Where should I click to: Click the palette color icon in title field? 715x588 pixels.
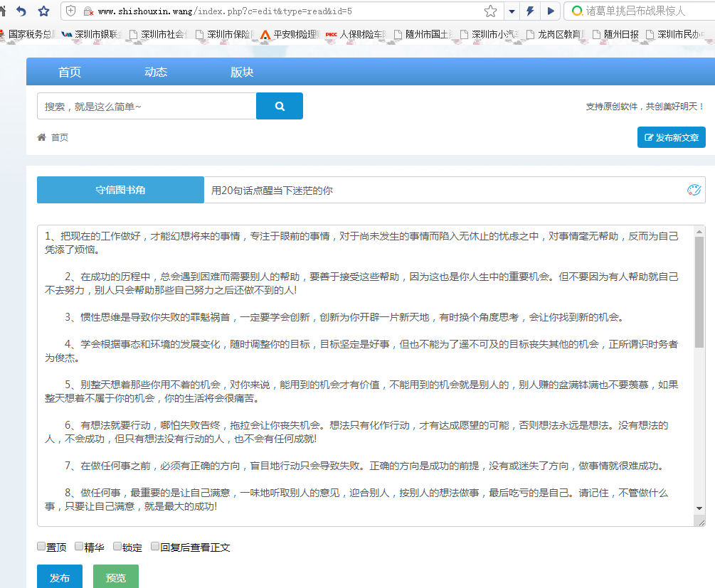tap(694, 190)
